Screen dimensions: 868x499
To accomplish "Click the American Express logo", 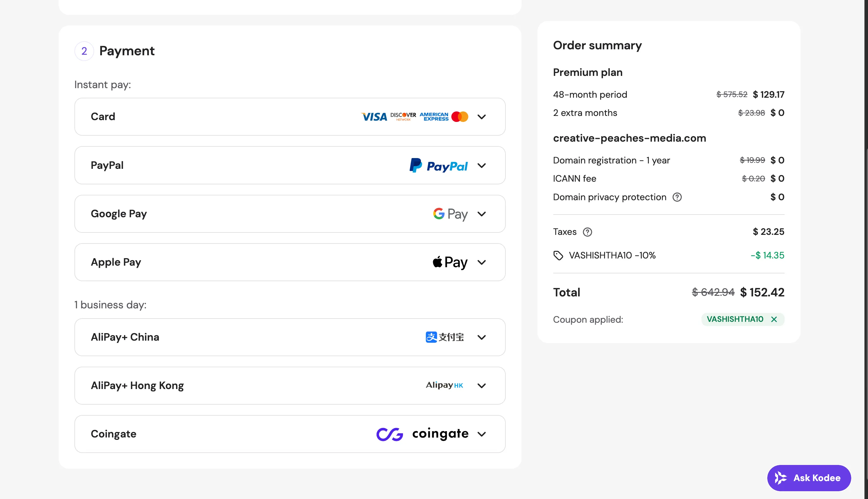I will point(434,117).
